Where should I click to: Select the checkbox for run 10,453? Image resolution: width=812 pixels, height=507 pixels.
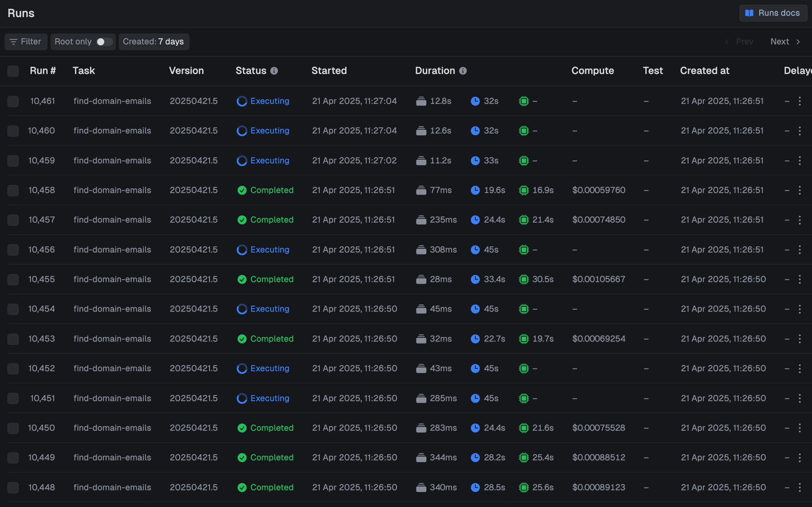pyautogui.click(x=13, y=339)
